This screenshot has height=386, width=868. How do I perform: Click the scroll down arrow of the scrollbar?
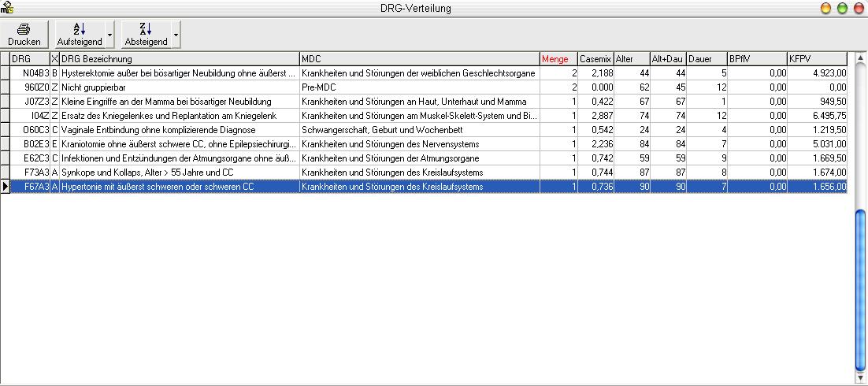click(860, 380)
